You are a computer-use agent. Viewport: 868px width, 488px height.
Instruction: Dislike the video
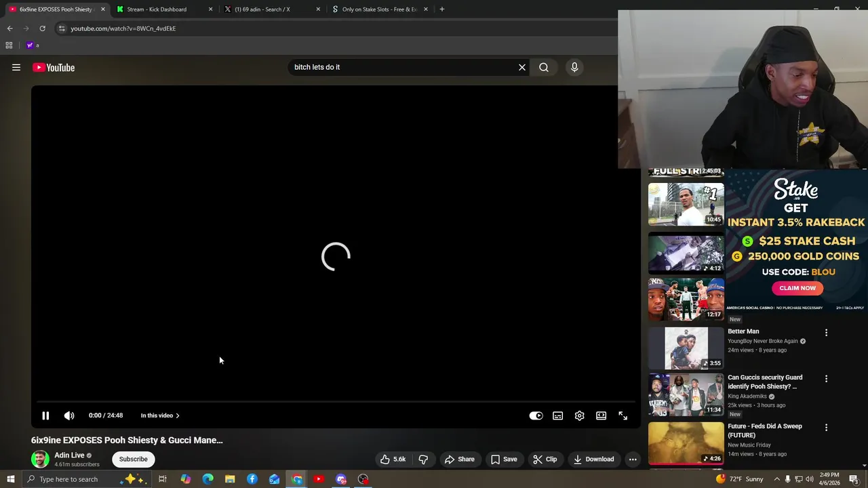[x=423, y=459]
